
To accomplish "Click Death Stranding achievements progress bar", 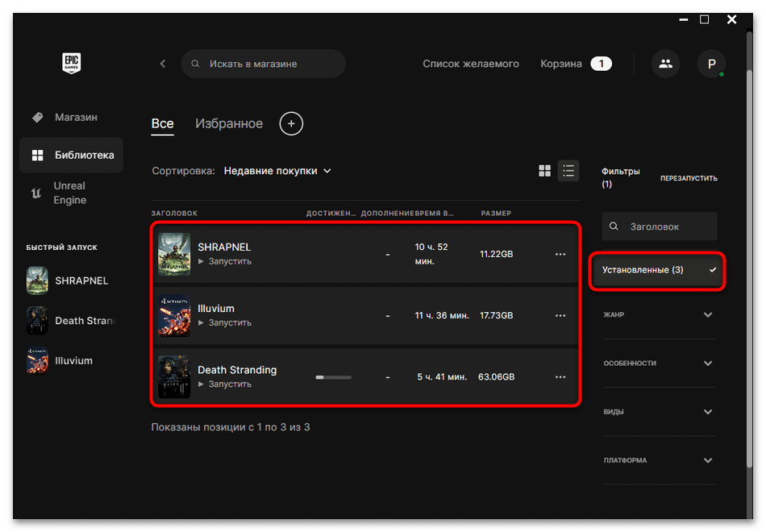I will [x=334, y=377].
